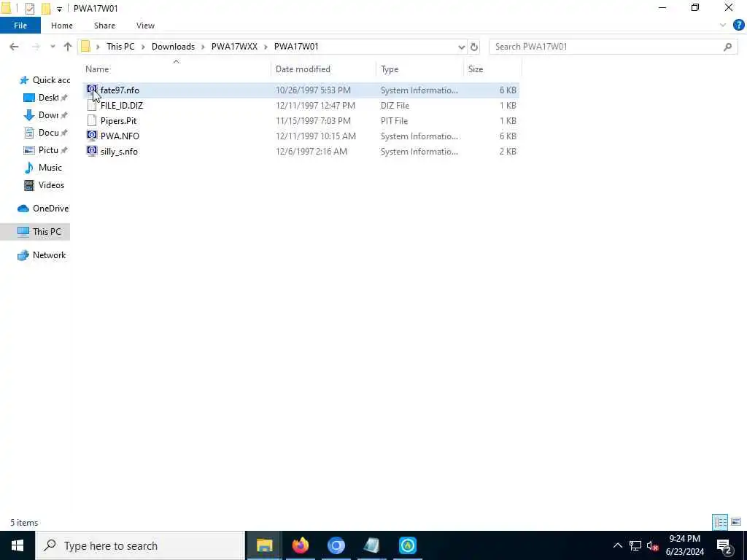Screen dimensions: 747x560
Task: Open the muted volume tray icon
Action: click(653, 545)
